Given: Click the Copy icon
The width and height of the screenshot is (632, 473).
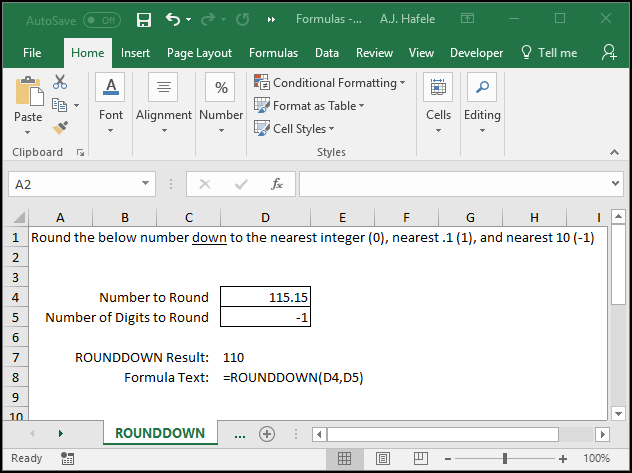Looking at the screenshot, I should [x=59, y=105].
